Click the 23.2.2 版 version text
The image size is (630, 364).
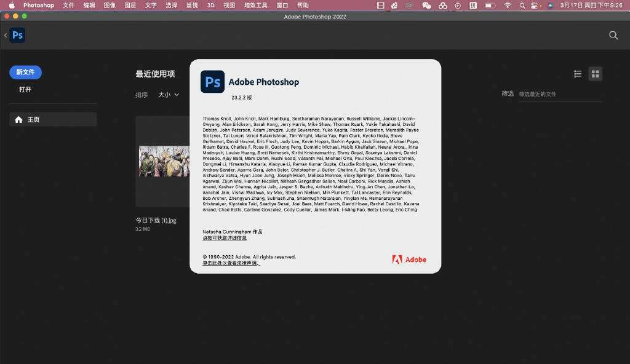(x=241, y=97)
